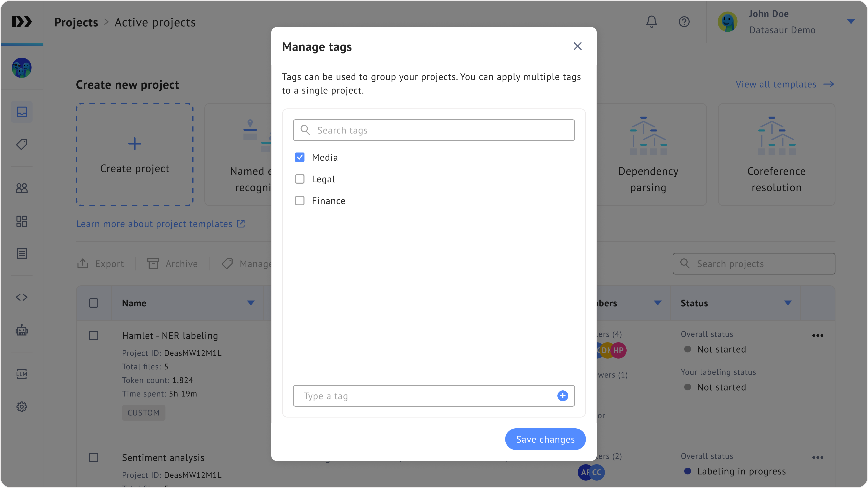Expand the John Doe account dropdown
The width and height of the screenshot is (868, 488).
(x=850, y=22)
